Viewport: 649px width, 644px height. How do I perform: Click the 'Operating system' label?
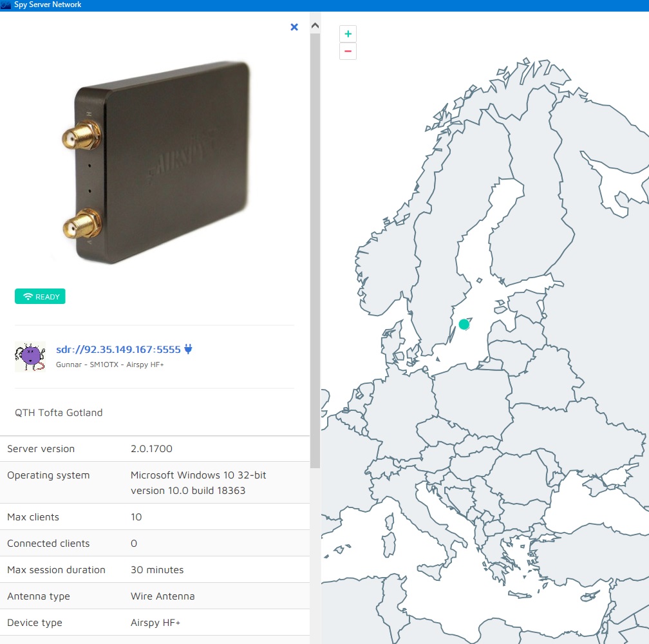click(48, 475)
